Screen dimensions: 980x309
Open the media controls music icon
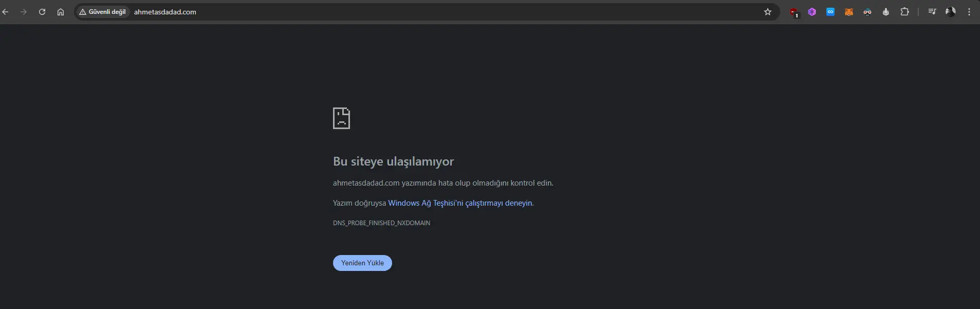tap(932, 12)
